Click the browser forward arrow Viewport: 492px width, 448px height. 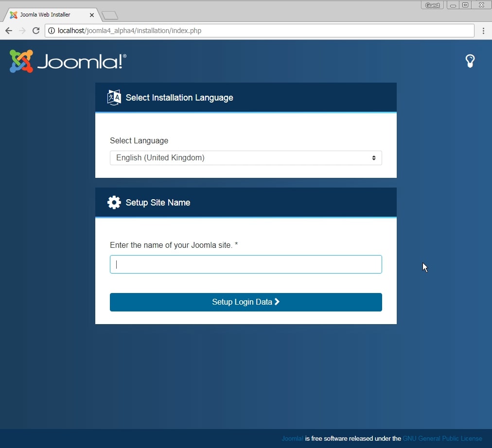point(22,31)
